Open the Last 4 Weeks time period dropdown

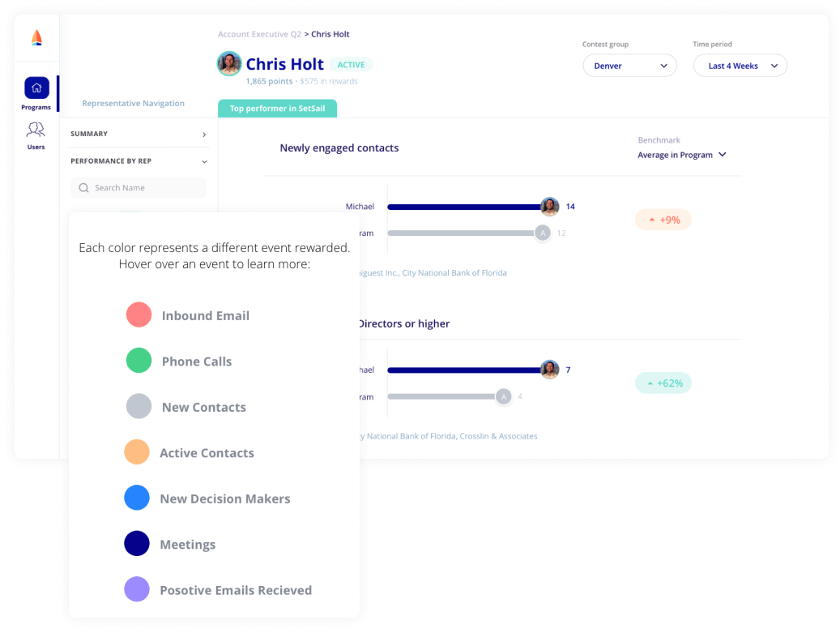(x=740, y=66)
